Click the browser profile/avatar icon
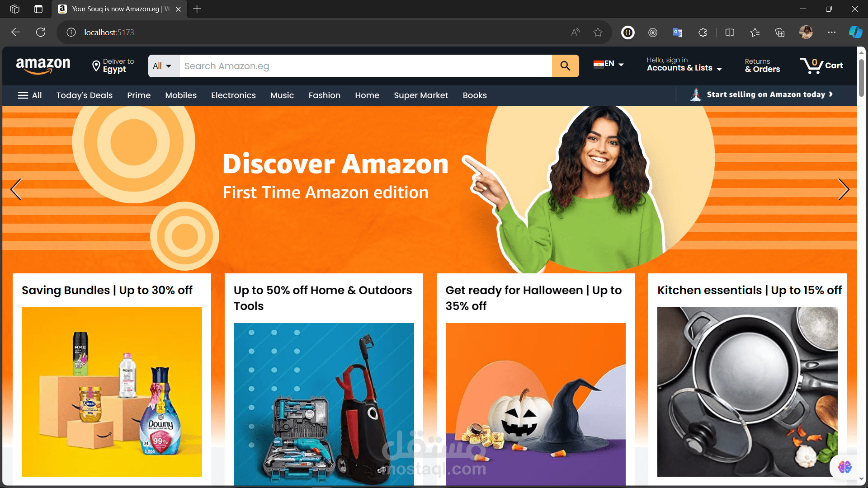This screenshot has height=488, width=868. 806,32
